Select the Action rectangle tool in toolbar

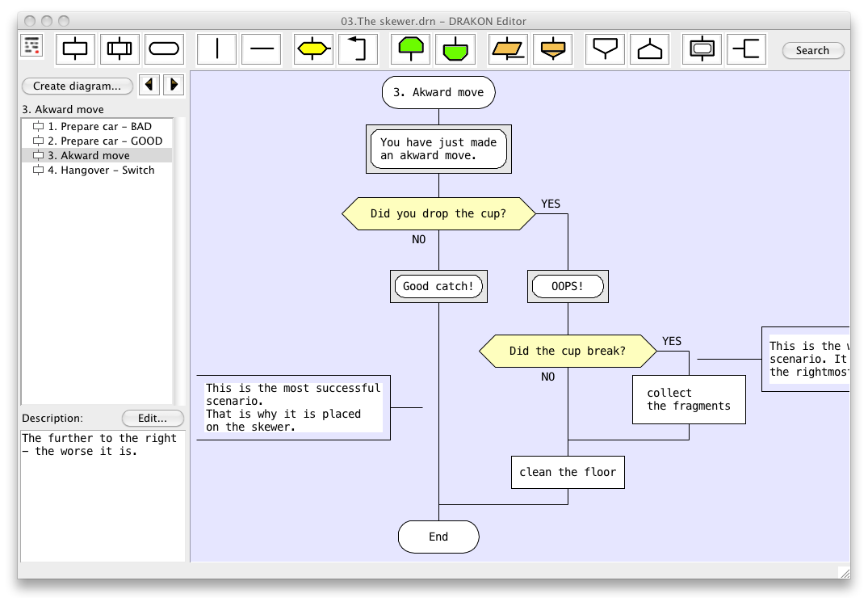point(75,50)
